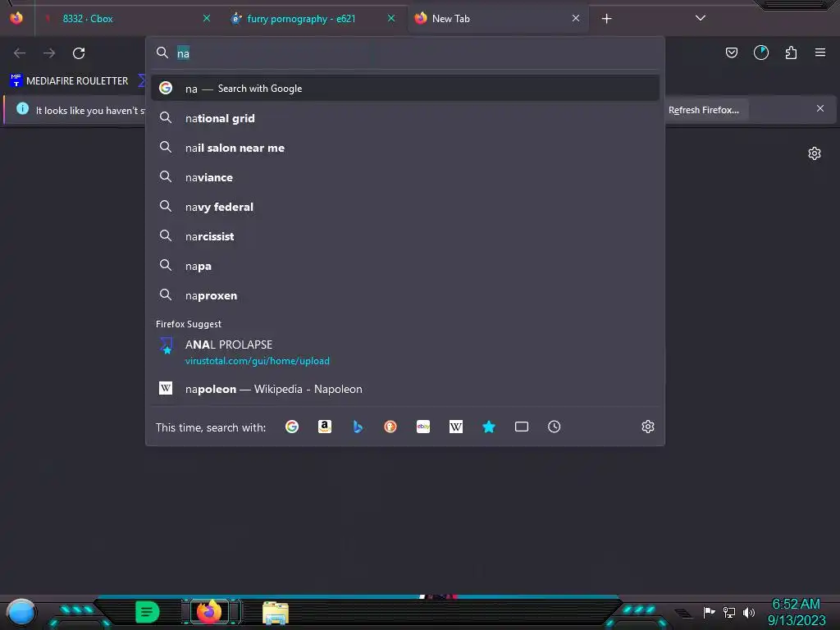Click the new tab personalize gear icon
Viewport: 840px width, 630px height.
pos(815,153)
